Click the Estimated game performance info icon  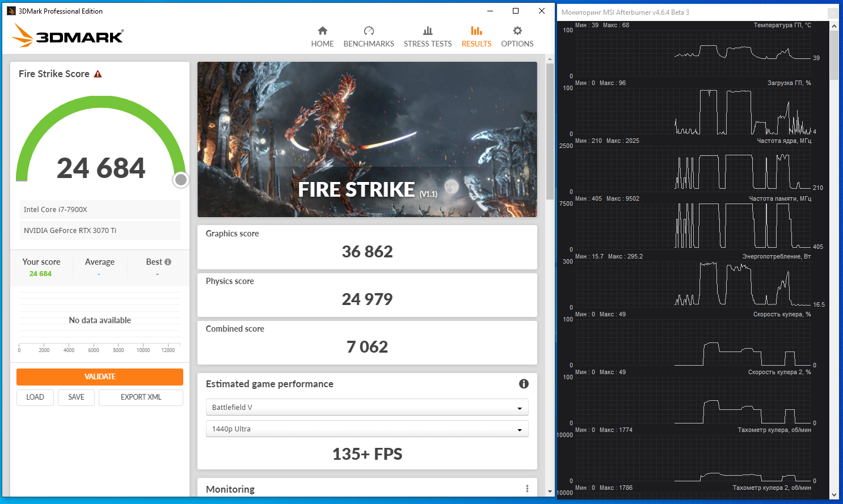(x=524, y=384)
